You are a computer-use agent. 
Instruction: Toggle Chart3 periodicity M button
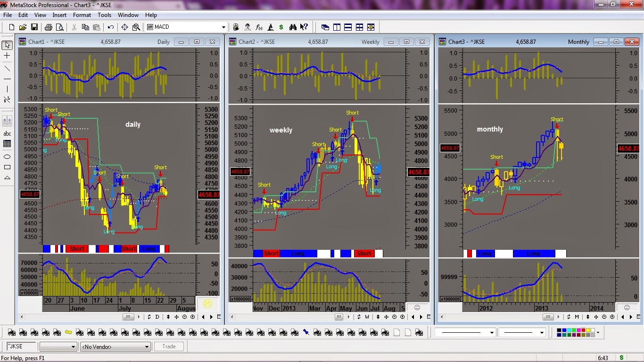coord(577,317)
